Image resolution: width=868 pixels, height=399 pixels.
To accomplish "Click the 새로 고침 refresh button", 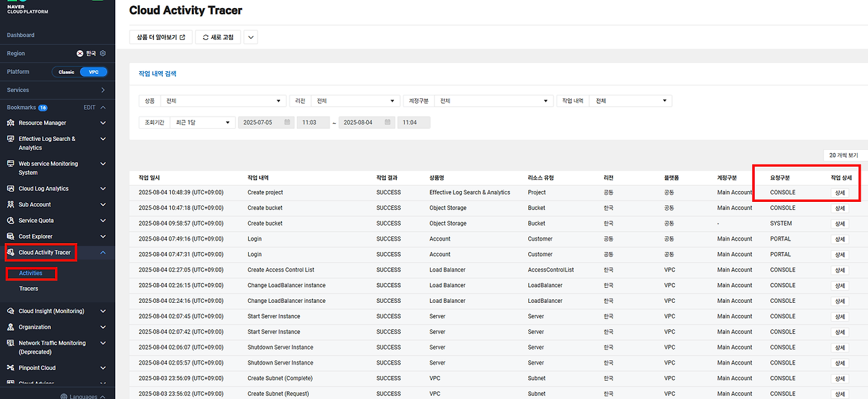I will click(218, 37).
